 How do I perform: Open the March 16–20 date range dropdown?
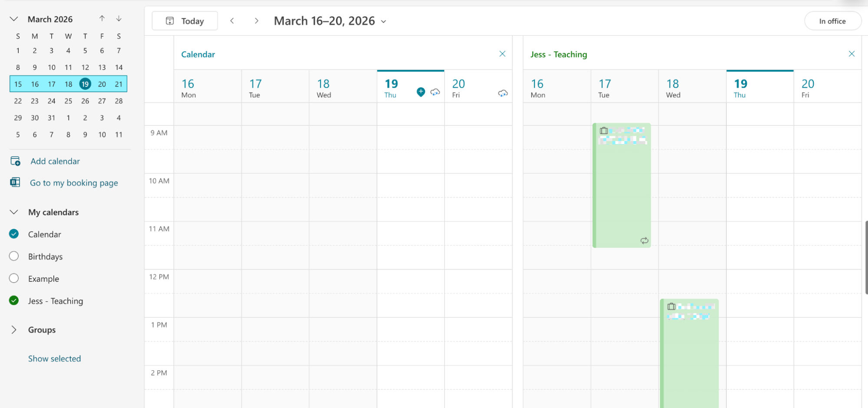pyautogui.click(x=383, y=21)
